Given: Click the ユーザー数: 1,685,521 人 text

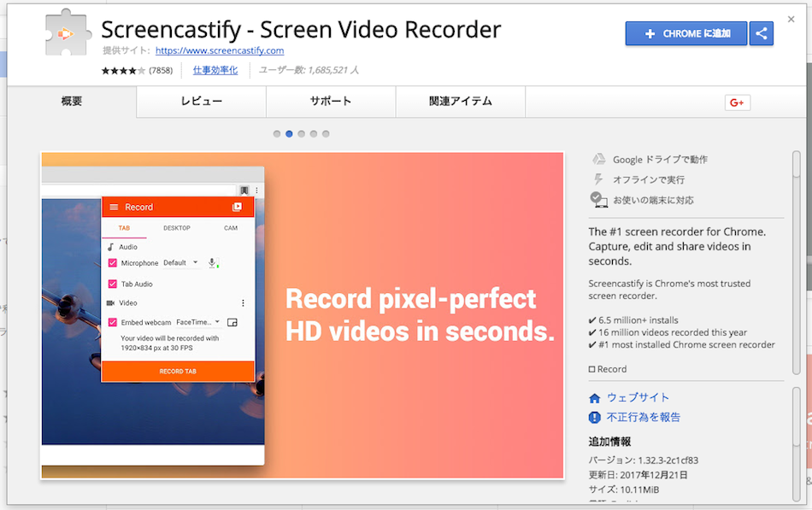Looking at the screenshot, I should click(309, 70).
